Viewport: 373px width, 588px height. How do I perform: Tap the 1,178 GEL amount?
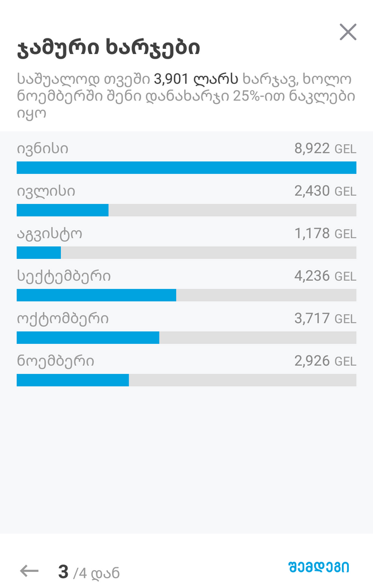(x=325, y=233)
